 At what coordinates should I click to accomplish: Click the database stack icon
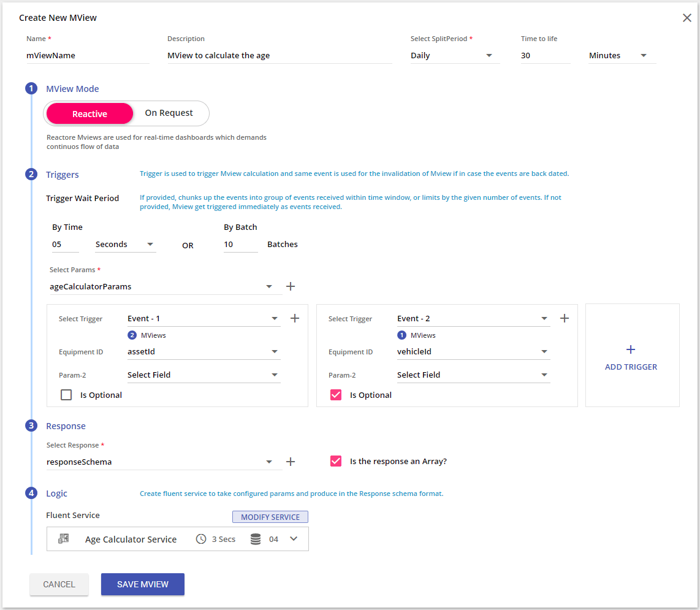pyautogui.click(x=256, y=539)
